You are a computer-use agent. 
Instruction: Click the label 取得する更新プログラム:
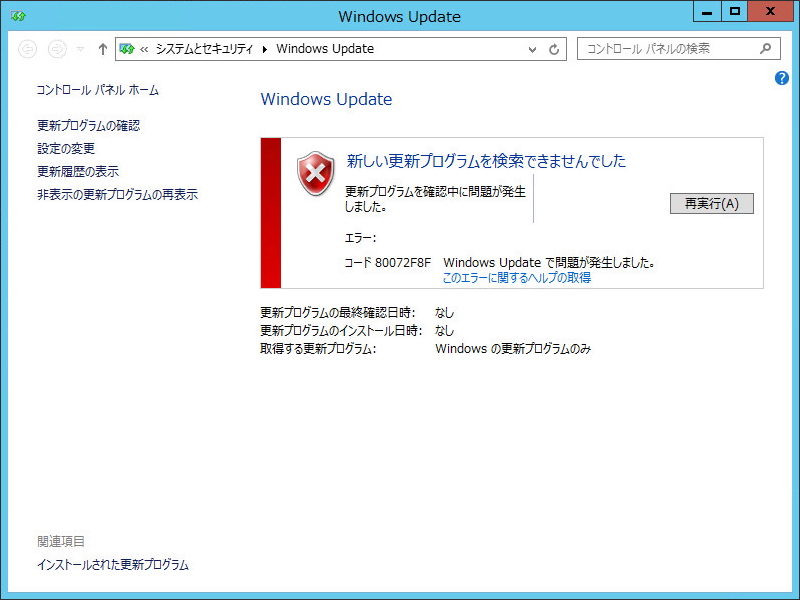pos(318,349)
